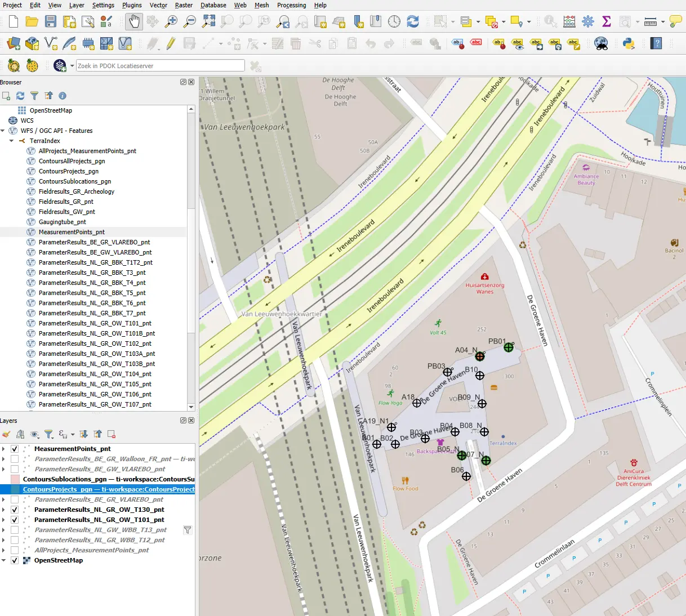Open the Python console
The height and width of the screenshot is (616, 686).
tap(629, 43)
